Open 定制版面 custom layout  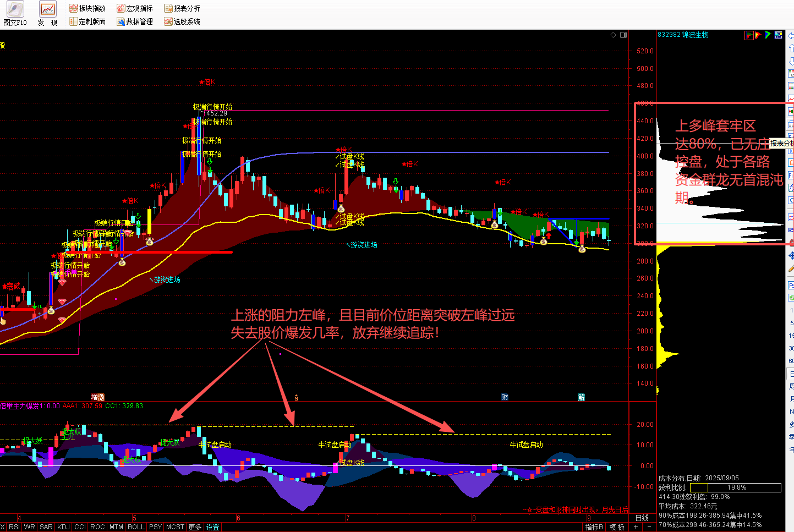click(x=87, y=21)
